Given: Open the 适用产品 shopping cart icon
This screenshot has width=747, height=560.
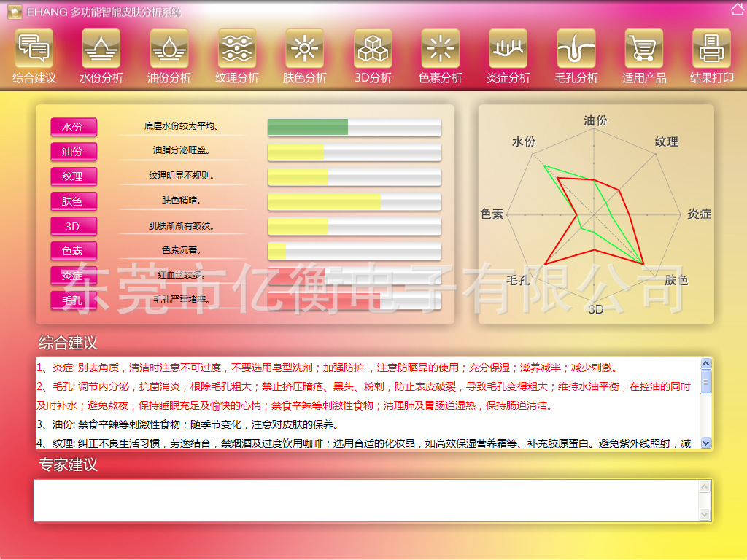Looking at the screenshot, I should tap(644, 49).
